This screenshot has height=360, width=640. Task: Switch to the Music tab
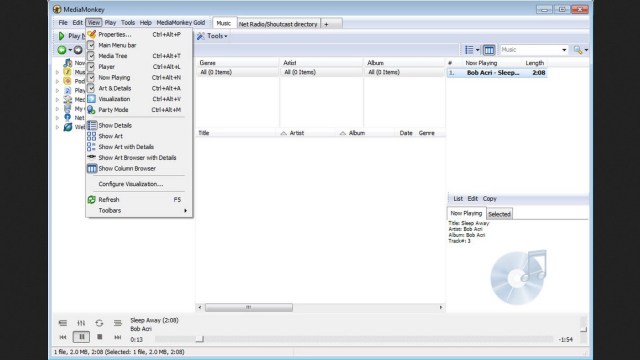pyautogui.click(x=224, y=24)
